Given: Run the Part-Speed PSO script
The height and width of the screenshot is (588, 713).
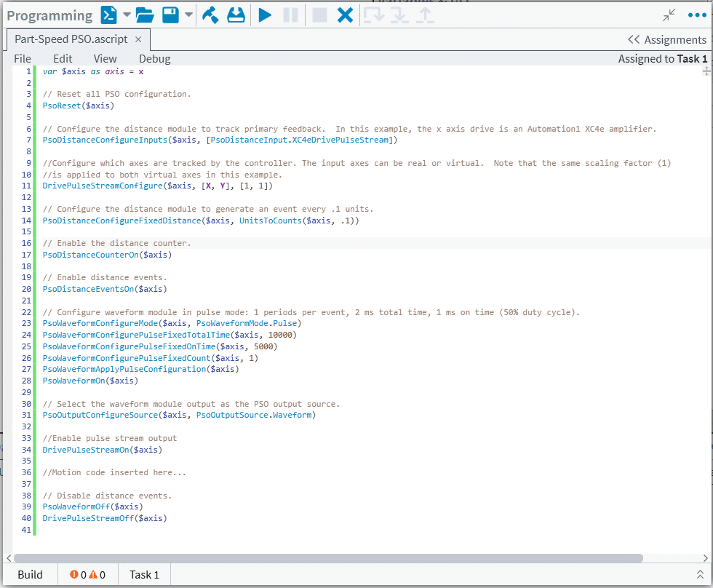Looking at the screenshot, I should pyautogui.click(x=264, y=15).
